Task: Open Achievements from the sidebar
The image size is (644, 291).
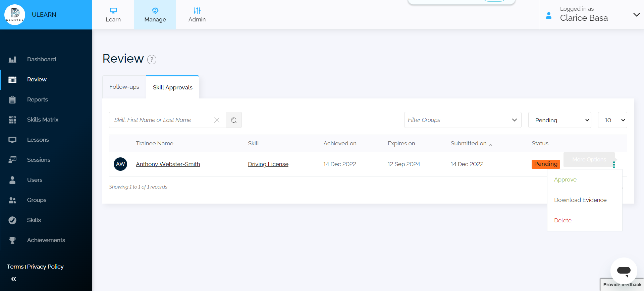Action: click(46, 240)
